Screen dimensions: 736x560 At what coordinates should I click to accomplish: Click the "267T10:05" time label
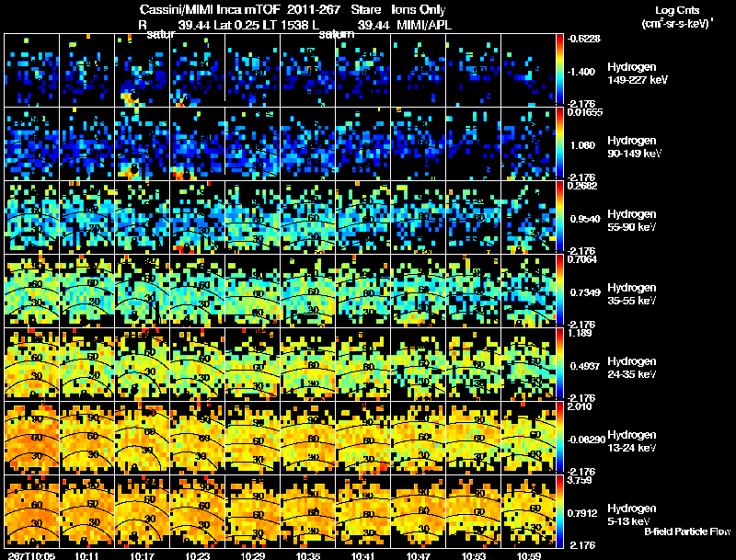(x=32, y=555)
